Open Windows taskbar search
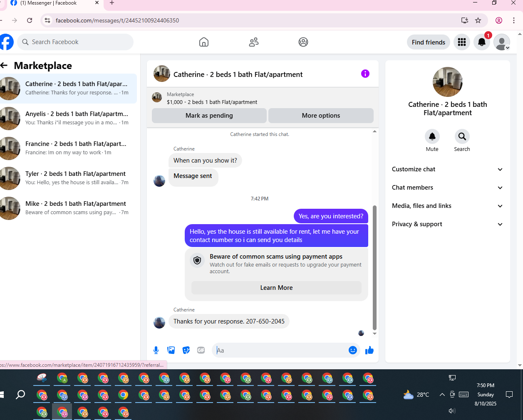 pyautogui.click(x=20, y=395)
